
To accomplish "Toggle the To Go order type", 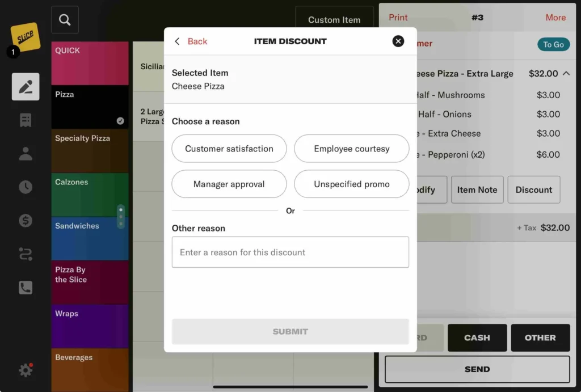I will pyautogui.click(x=553, y=44).
